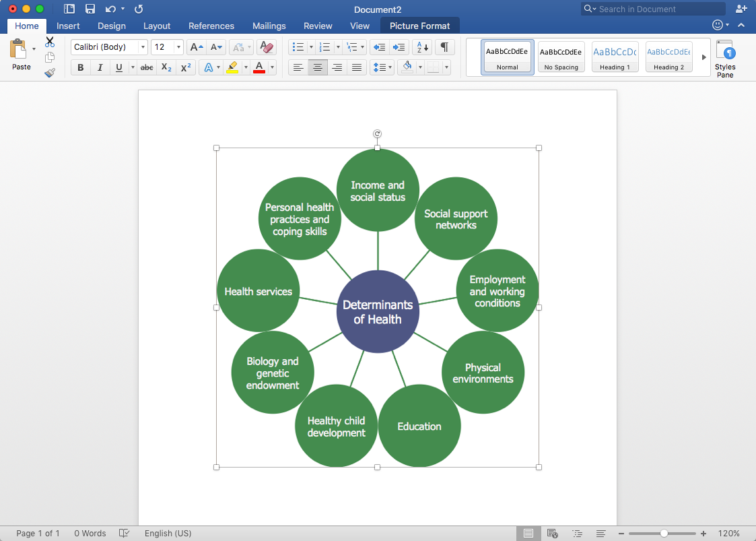Expand the font size 12 dropdown
The height and width of the screenshot is (541, 756).
(x=178, y=47)
